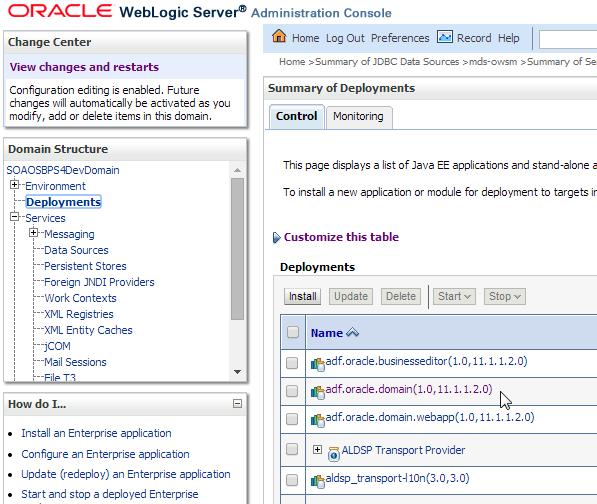Click the Update button

click(351, 296)
